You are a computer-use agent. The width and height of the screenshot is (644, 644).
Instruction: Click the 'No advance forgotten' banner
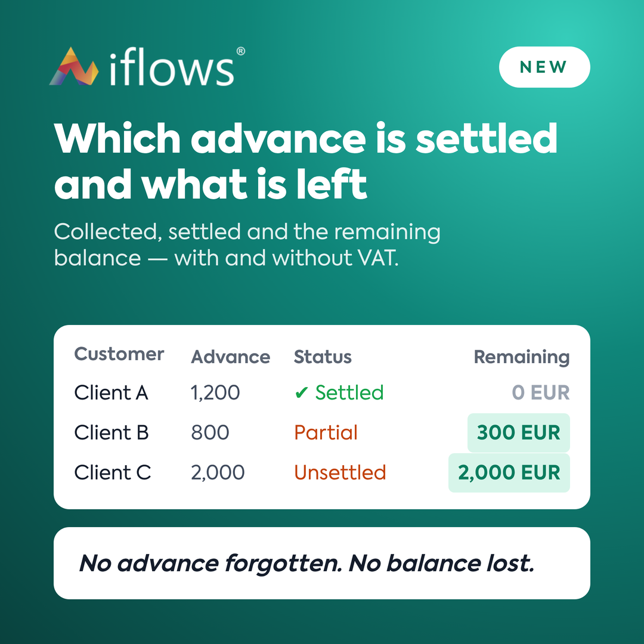(x=322, y=563)
